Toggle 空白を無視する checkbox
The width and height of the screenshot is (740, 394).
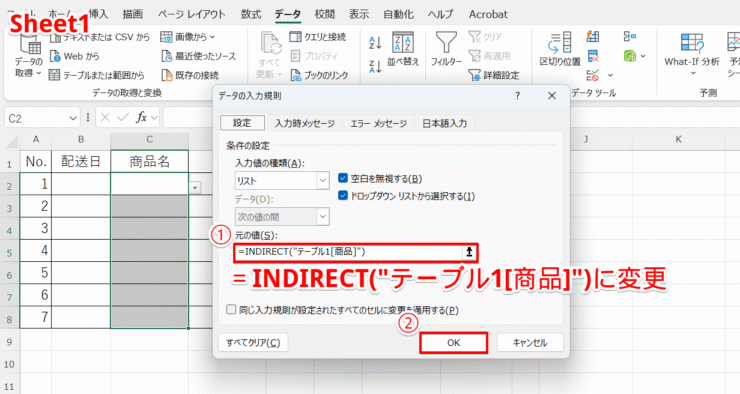click(x=343, y=178)
